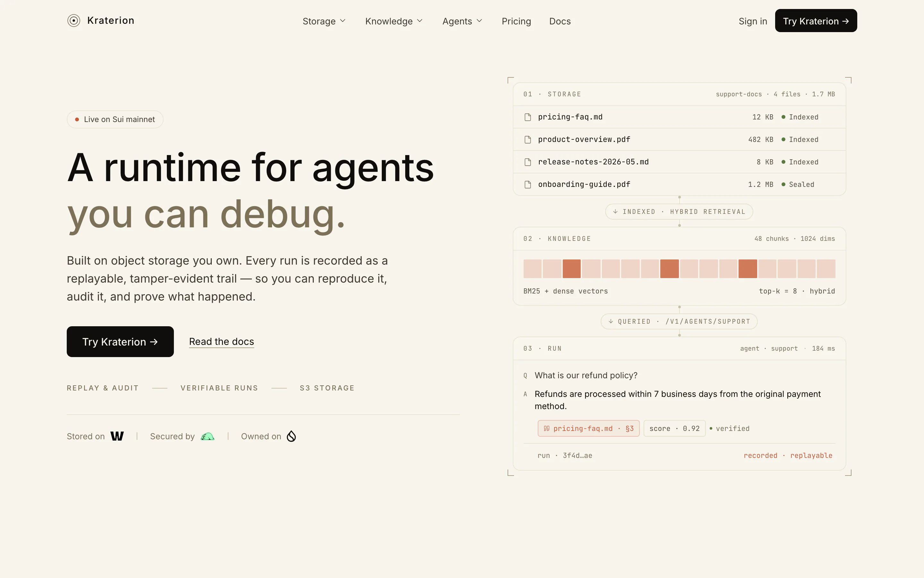Click the onboarding-guide.pdf file name

pyautogui.click(x=584, y=185)
